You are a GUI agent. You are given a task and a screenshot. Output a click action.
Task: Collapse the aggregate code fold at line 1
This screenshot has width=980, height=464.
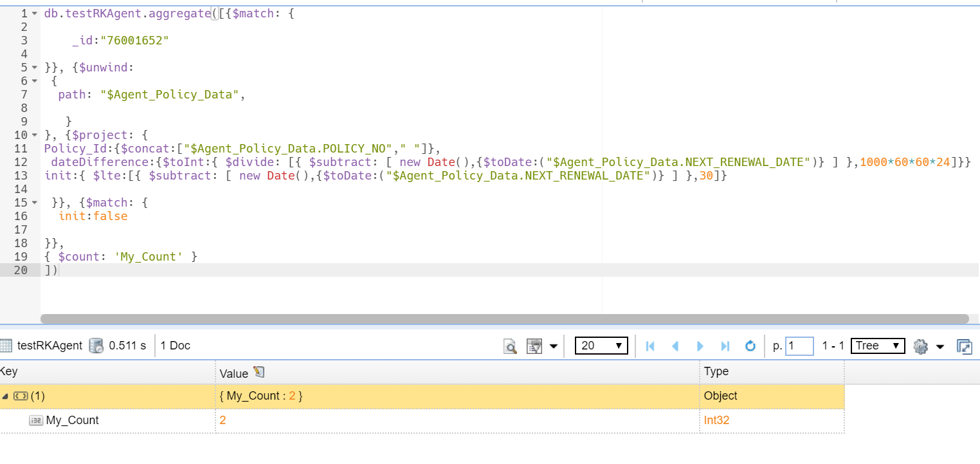coord(33,13)
